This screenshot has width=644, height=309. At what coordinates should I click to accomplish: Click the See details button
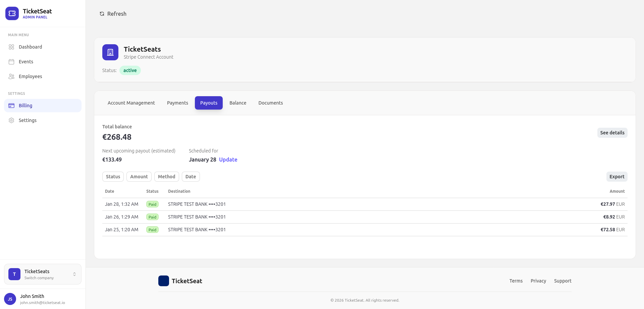click(612, 133)
